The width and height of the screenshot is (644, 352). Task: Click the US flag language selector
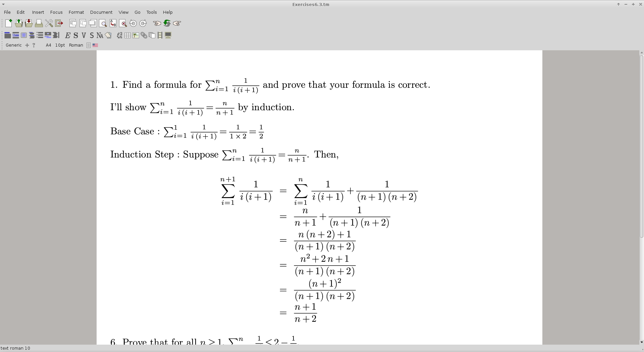(x=95, y=45)
